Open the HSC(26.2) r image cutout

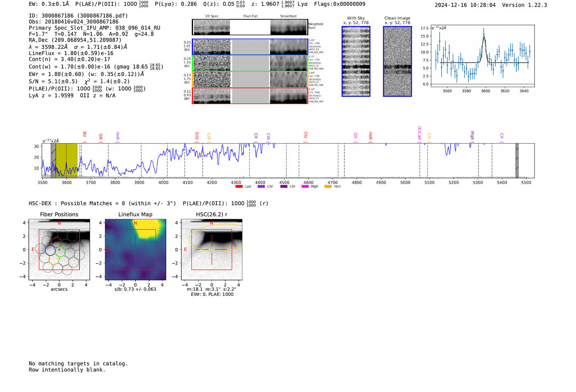211,250
